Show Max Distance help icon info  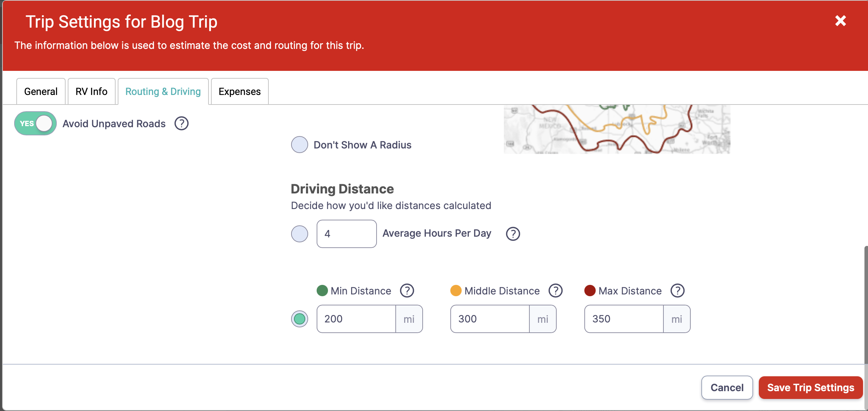click(677, 291)
